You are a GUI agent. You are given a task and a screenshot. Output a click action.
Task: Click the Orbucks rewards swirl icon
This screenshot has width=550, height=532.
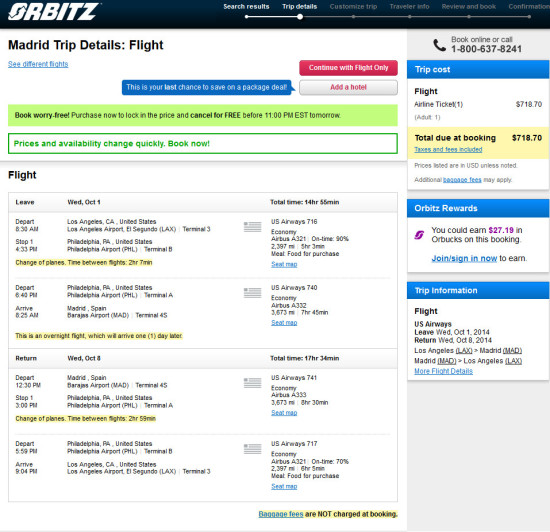click(x=419, y=235)
